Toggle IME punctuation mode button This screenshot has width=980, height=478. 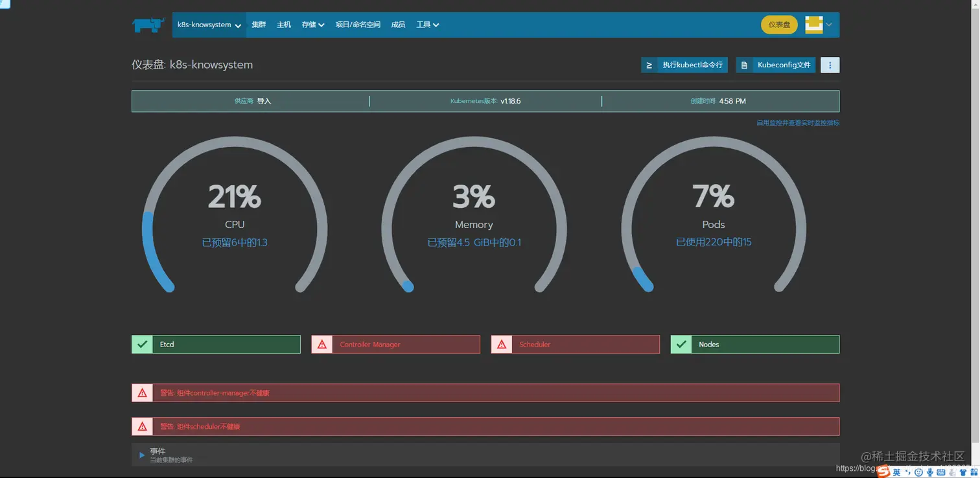click(908, 472)
